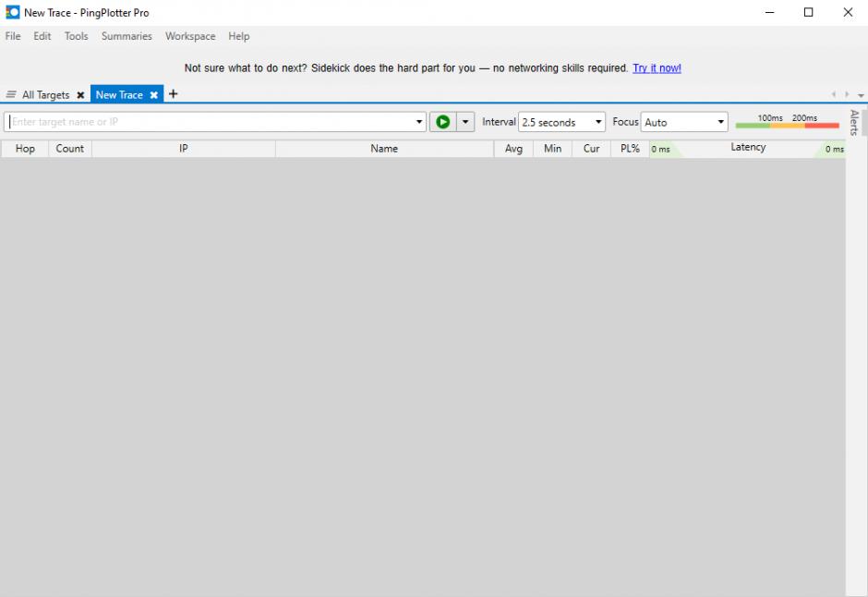Screen dimensions: 868x597
Task: Close the New Trace tab
Action: pyautogui.click(x=154, y=95)
